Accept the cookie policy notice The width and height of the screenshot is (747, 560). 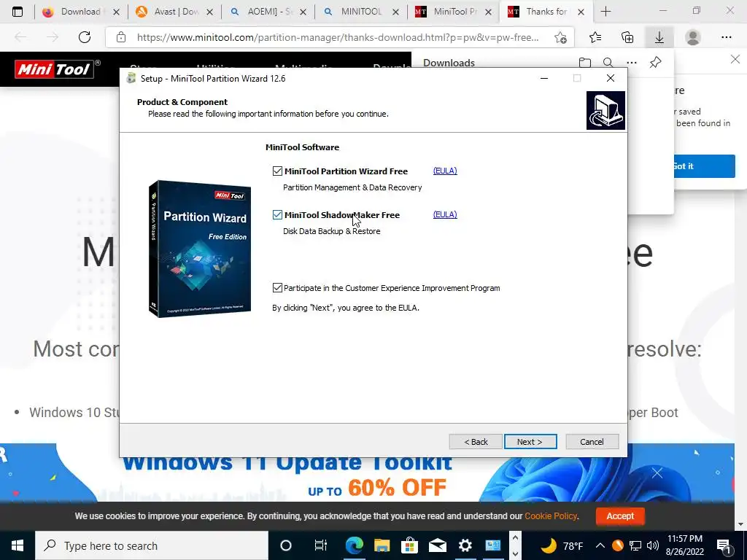620,516
